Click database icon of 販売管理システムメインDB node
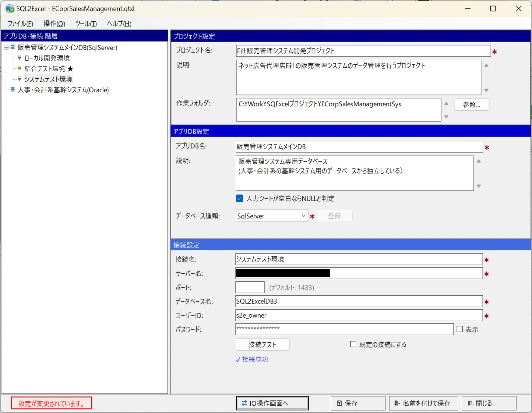The image size is (532, 413). (13, 47)
